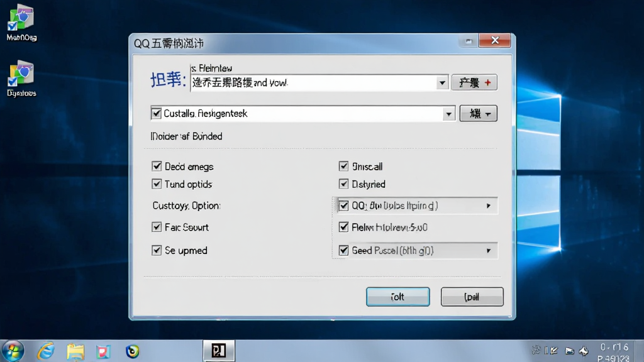Screen dimensions: 644x362
Task: Open the Man00ag desktop icon
Action: (21, 23)
